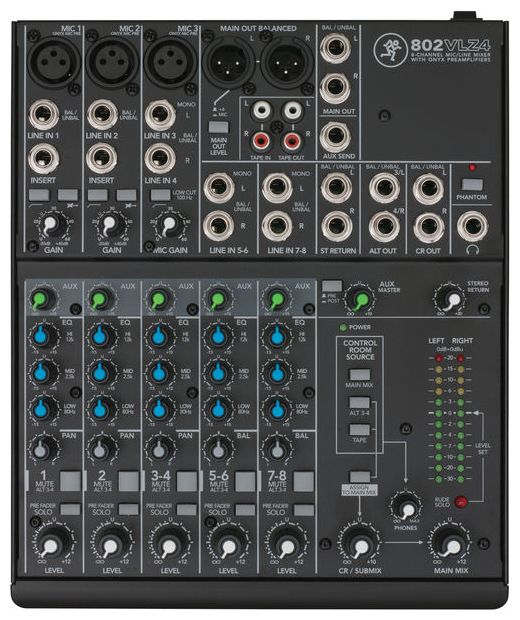The width and height of the screenshot is (520, 620).
Task: Adjust channel 3-4 MID 2.5k EQ knob
Action: click(x=159, y=372)
